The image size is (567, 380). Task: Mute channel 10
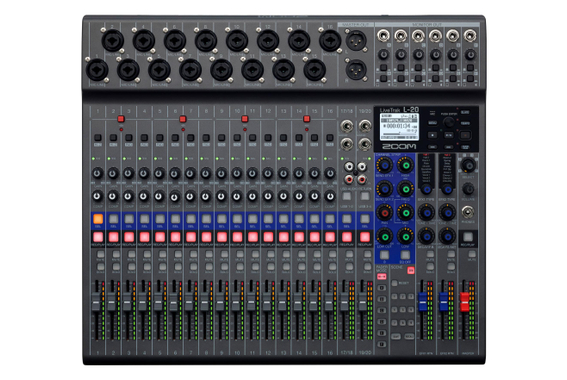tap(240, 254)
